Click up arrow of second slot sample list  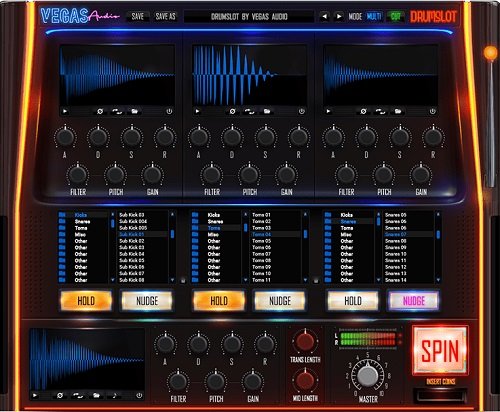tap(305, 215)
